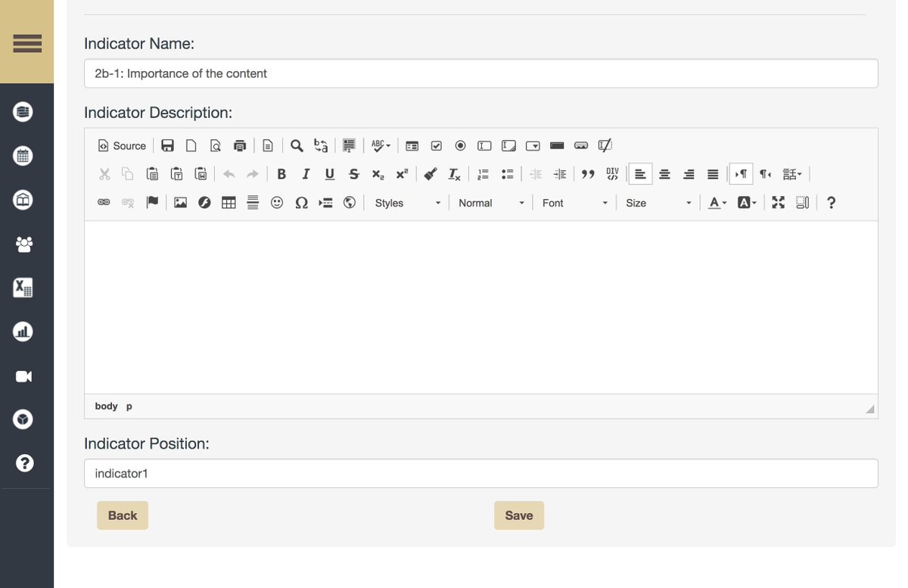Insert special character Omega icon

(301, 203)
